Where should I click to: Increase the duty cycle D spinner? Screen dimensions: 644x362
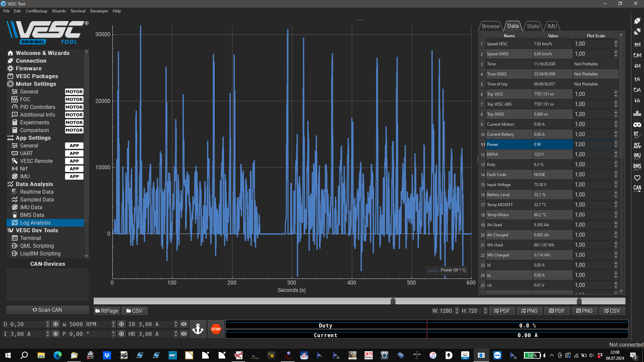[47, 322]
